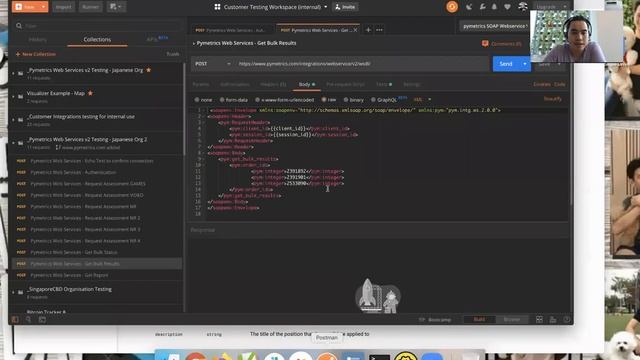The height and width of the screenshot is (360, 640).
Task: Open the new window icon dropdown
Action: pos(116,7)
